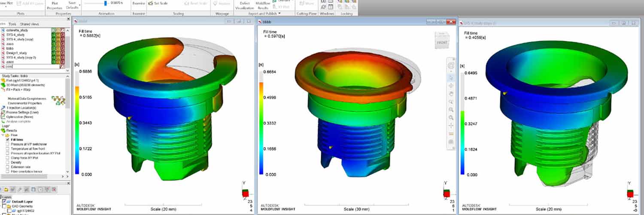Collapse the Flow results folder
644x215 pixels.
[x=2, y=135]
